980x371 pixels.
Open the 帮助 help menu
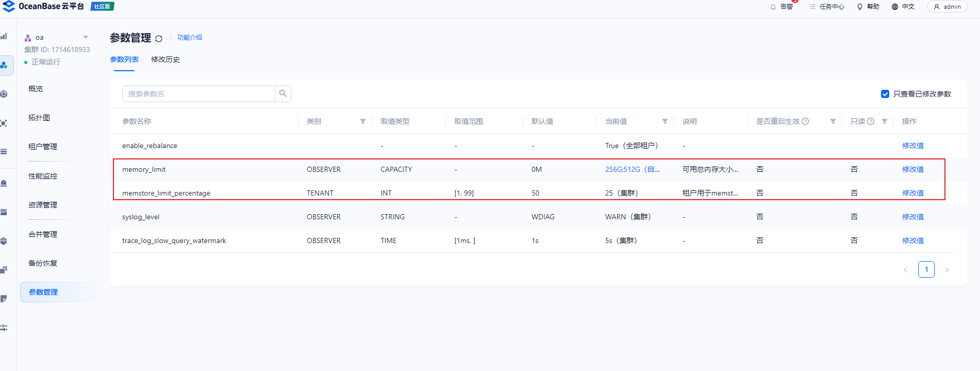(868, 7)
